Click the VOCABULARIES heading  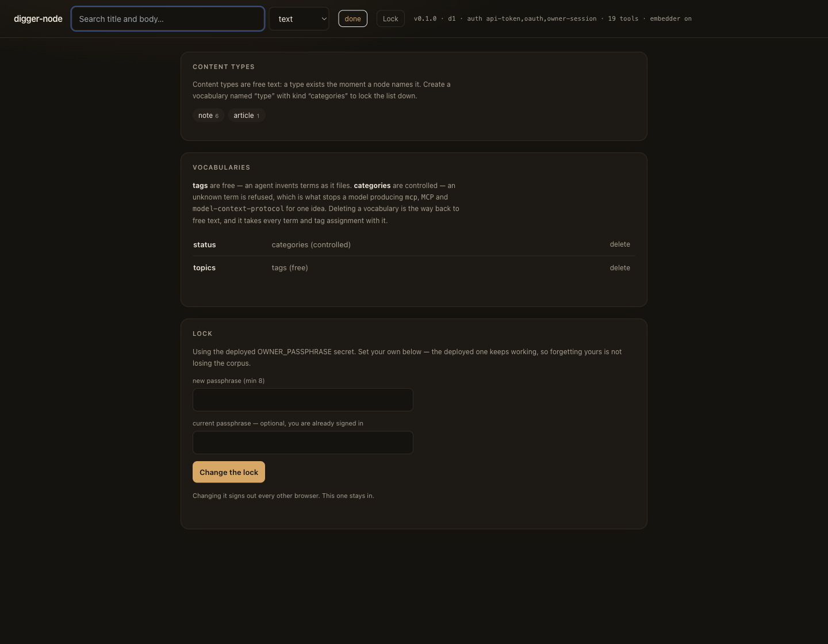tap(221, 167)
